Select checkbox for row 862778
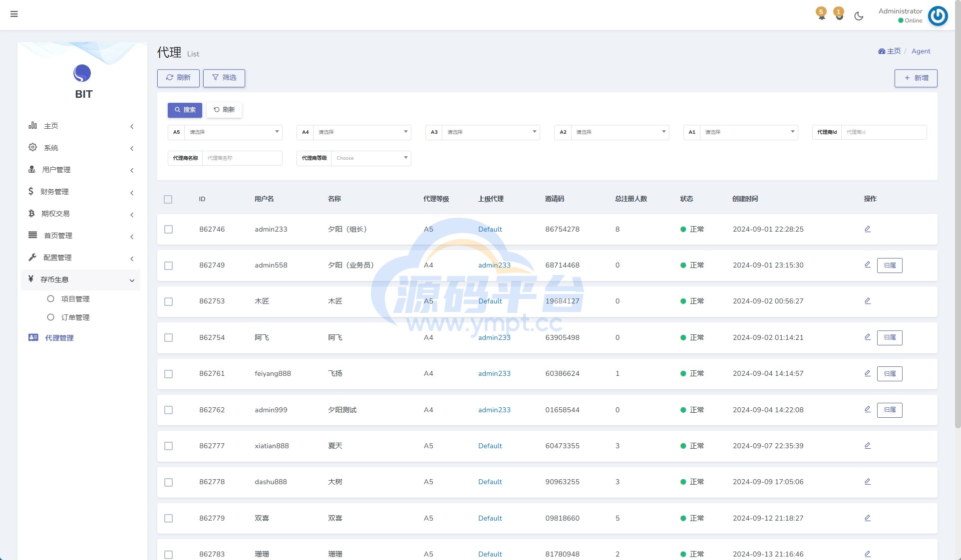The image size is (961, 560). 168,482
